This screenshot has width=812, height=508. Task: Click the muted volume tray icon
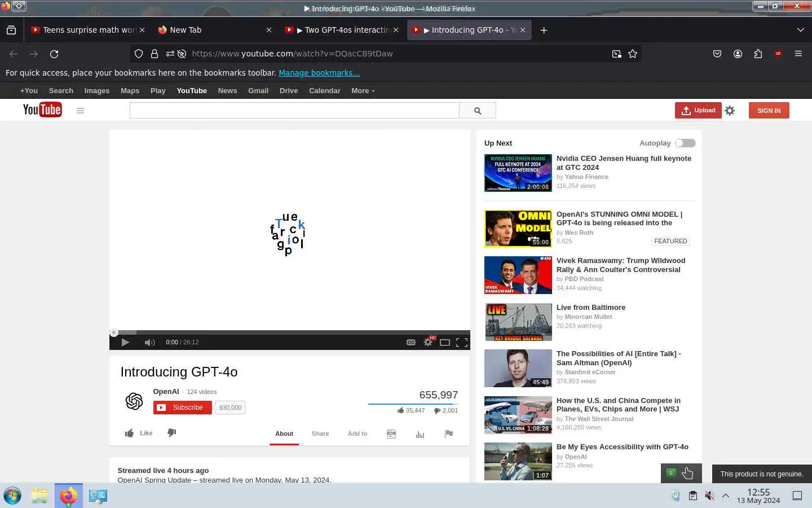[x=709, y=496]
